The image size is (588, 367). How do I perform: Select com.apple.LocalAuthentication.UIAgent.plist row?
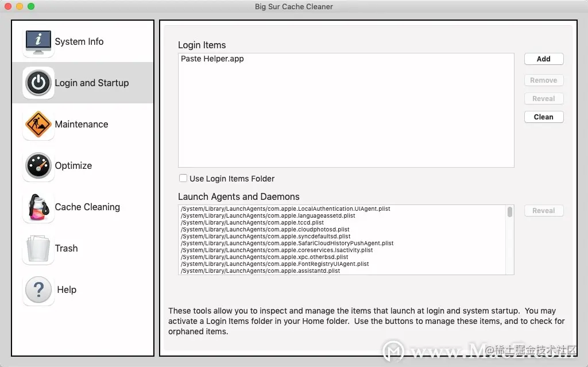click(342, 208)
